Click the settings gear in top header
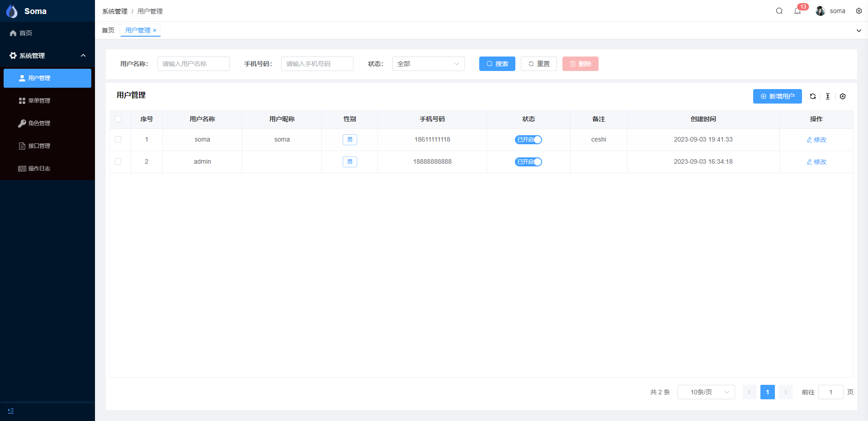The image size is (868, 421). (859, 11)
